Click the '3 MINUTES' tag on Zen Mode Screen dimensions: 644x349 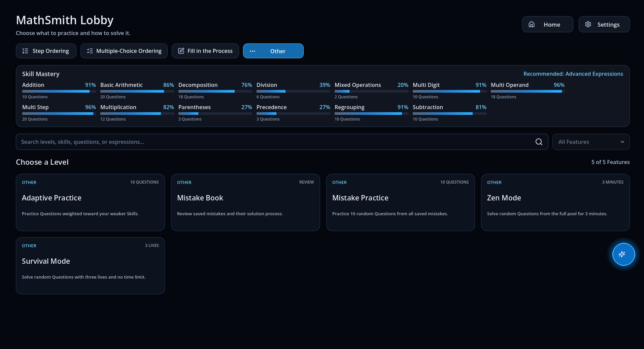[x=613, y=182]
